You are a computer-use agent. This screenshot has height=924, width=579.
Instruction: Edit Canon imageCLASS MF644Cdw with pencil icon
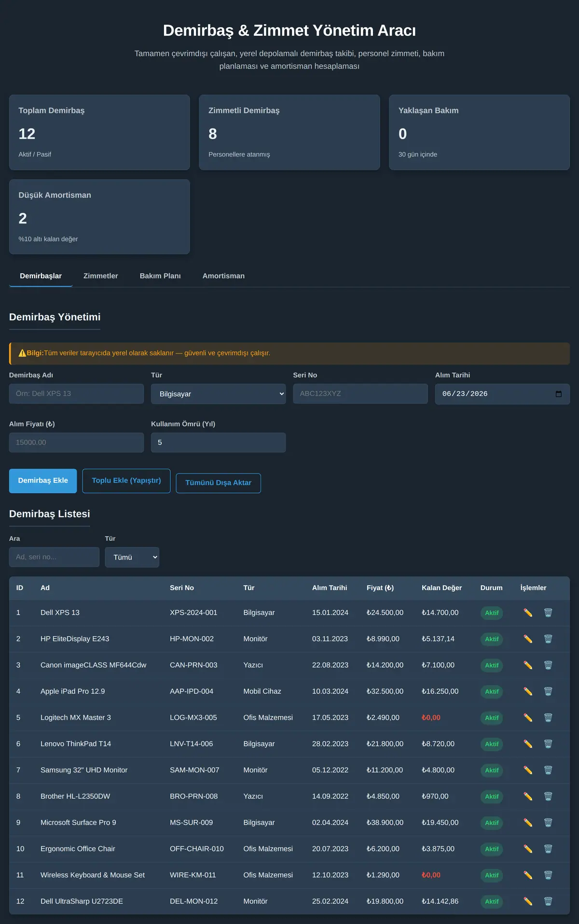[x=528, y=665]
